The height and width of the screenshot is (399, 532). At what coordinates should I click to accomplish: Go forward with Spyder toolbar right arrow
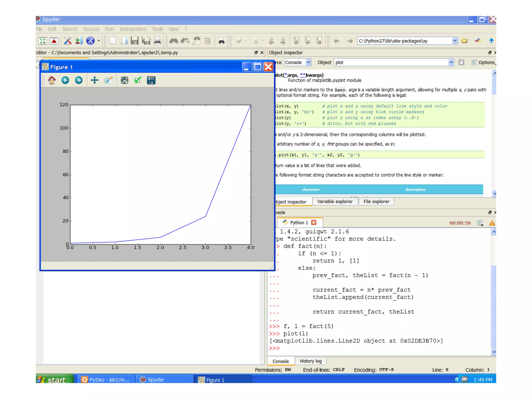(350, 41)
